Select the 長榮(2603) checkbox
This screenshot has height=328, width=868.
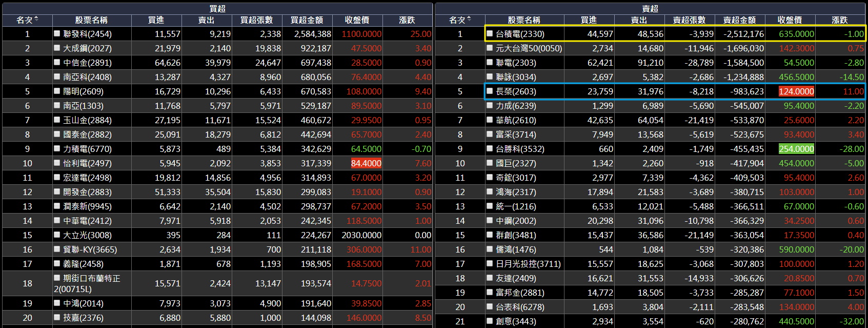point(490,91)
